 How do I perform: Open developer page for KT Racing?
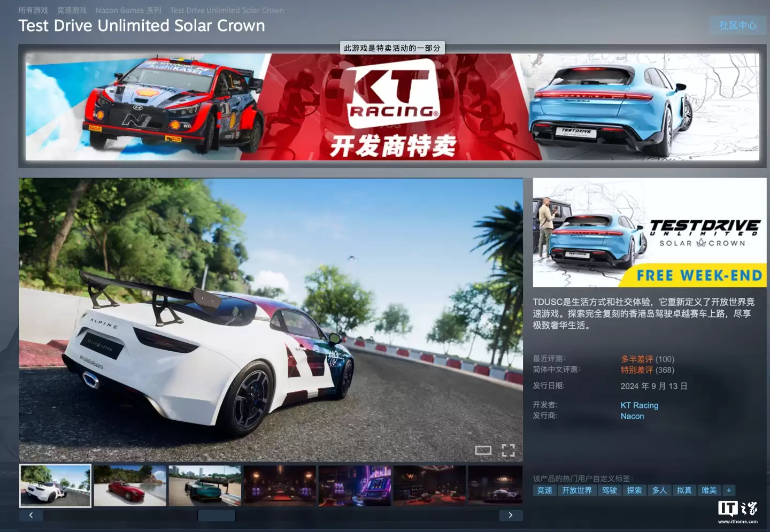point(640,405)
